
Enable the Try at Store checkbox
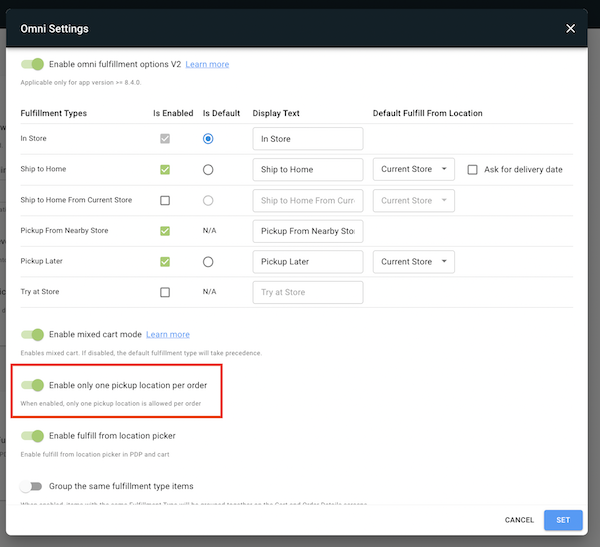165,292
